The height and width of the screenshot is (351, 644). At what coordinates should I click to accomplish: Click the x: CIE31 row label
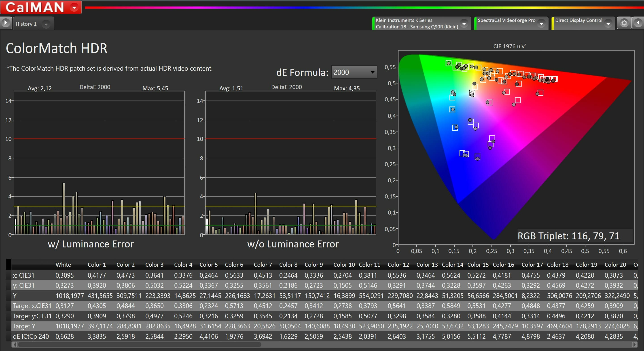pyautogui.click(x=23, y=275)
